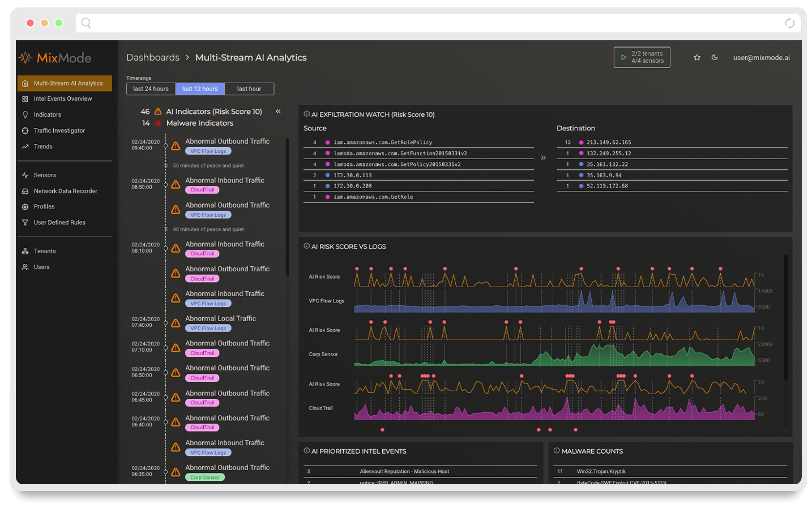Select last 12 hours timerange

[x=200, y=89]
